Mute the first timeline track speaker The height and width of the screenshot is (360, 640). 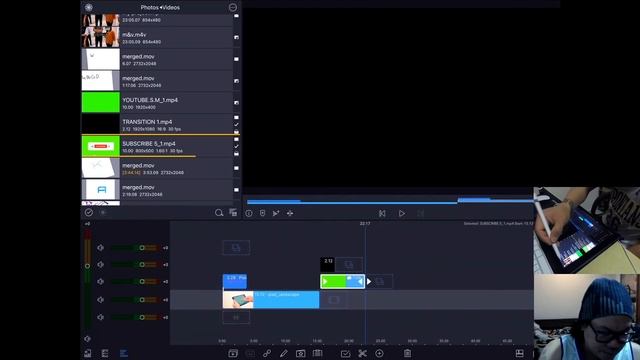(x=100, y=248)
